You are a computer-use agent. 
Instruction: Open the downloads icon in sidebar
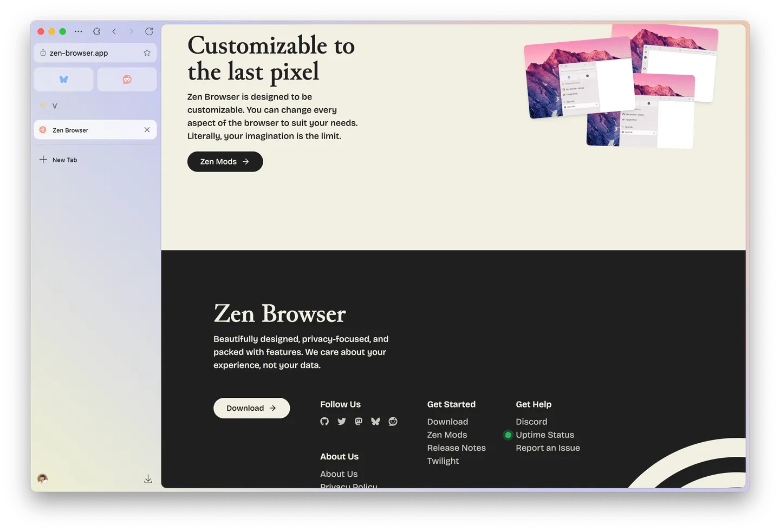[x=148, y=479]
